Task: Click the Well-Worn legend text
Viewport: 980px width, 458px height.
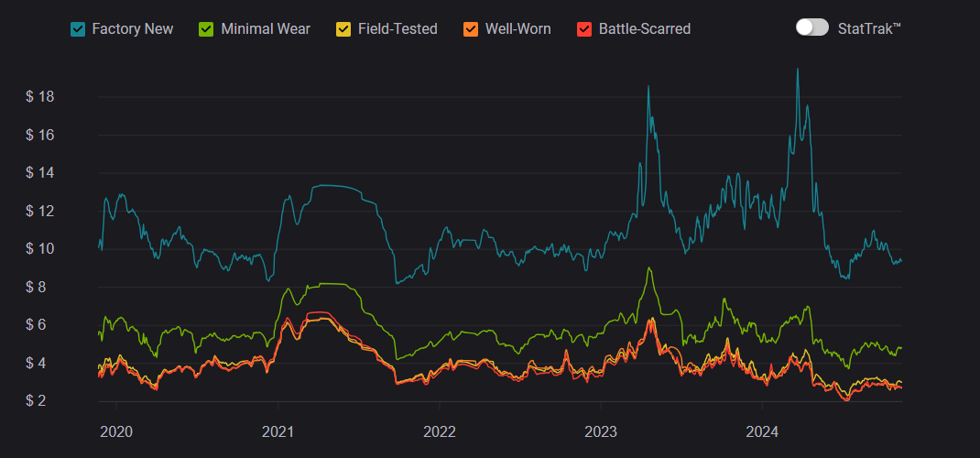Action: pyautogui.click(x=518, y=29)
